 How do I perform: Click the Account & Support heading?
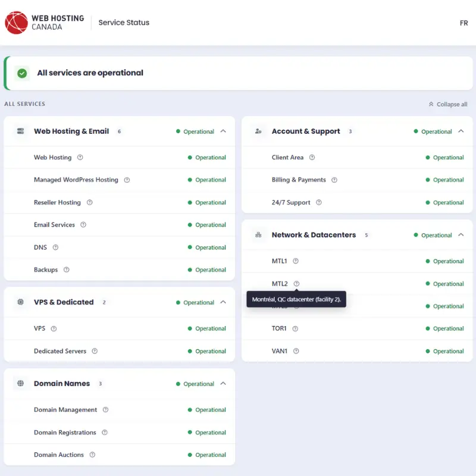tap(306, 131)
